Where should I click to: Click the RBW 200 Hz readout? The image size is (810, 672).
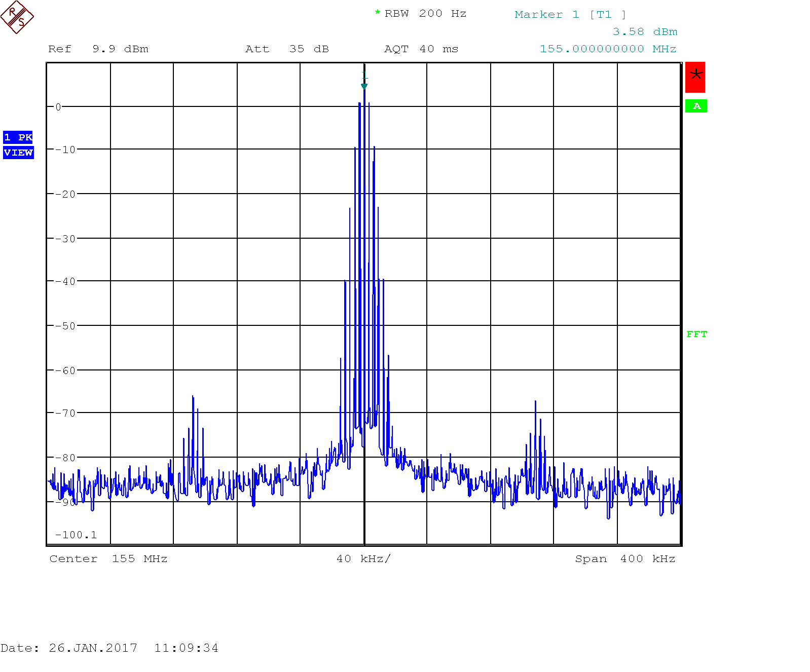425,14
